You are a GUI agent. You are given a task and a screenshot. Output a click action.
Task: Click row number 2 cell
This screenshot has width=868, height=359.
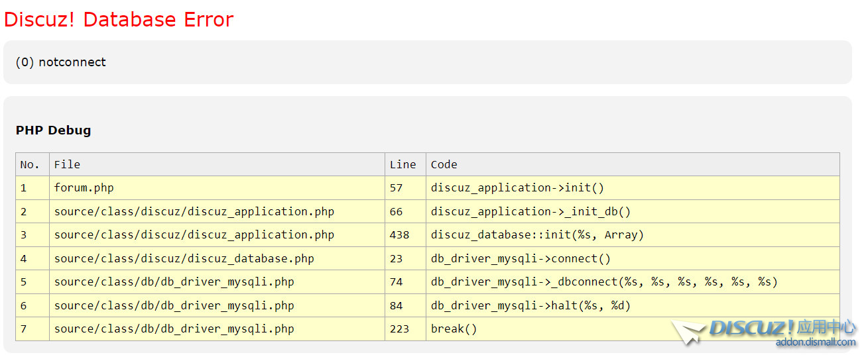(x=32, y=212)
